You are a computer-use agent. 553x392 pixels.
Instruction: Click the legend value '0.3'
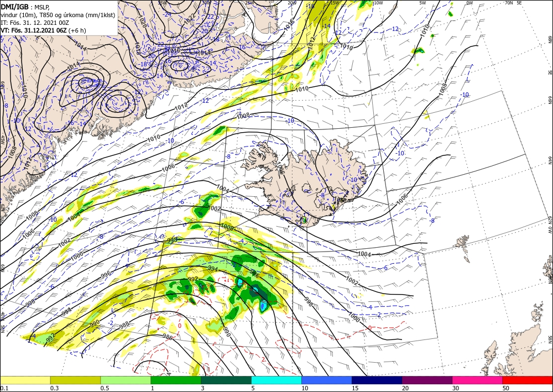54,388
